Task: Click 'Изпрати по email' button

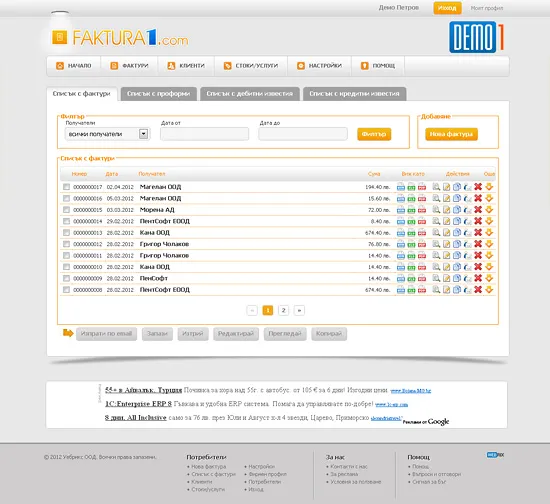Action: [106, 334]
